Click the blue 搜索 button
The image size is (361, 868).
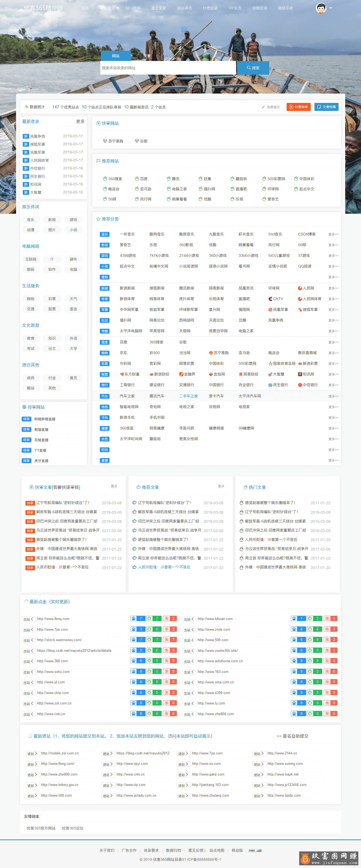pos(253,68)
